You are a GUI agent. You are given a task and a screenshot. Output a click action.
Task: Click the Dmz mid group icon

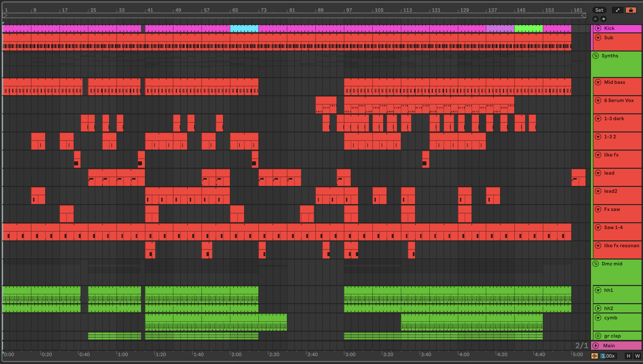[596, 264]
